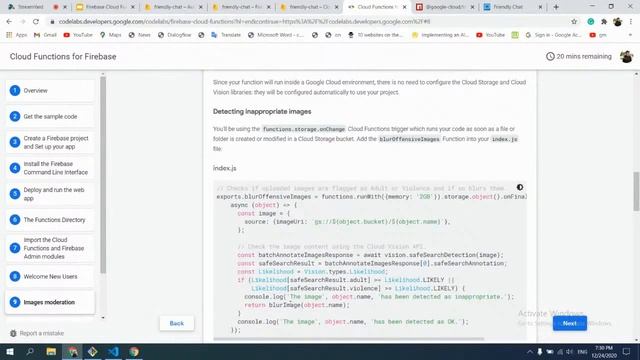This screenshot has height=360, width=640.
Task: Click the page vertical scrollbar thumb
Action: click(636, 191)
